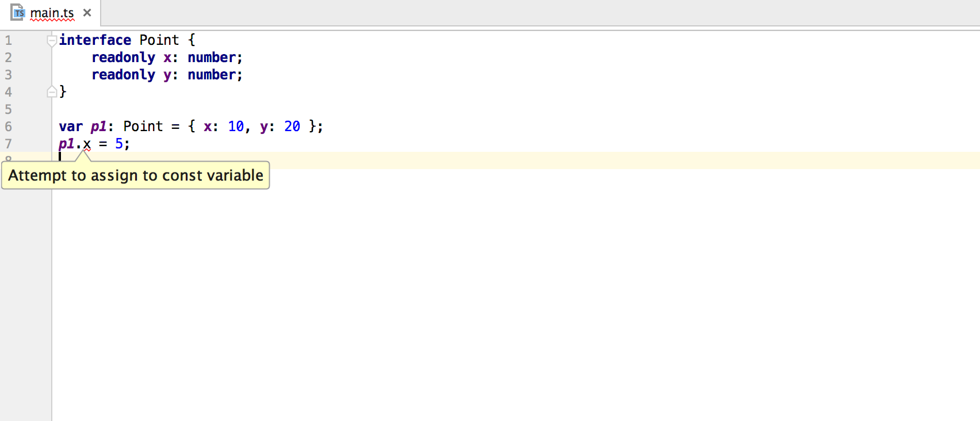Click the value 5 in the assignment

(119, 144)
